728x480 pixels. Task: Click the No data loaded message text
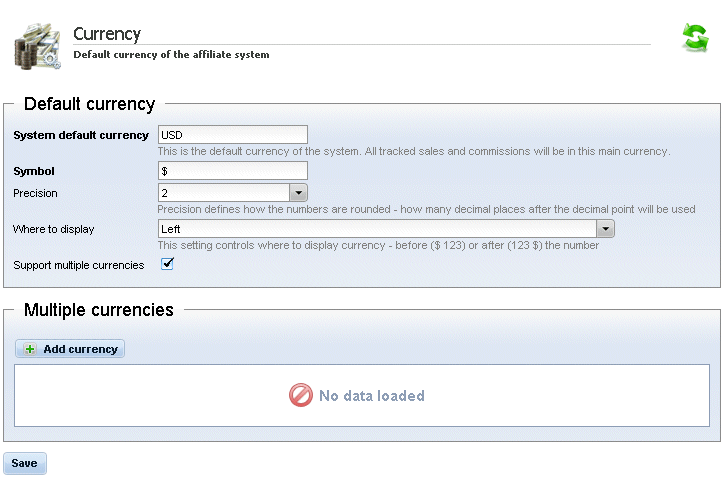tap(371, 396)
